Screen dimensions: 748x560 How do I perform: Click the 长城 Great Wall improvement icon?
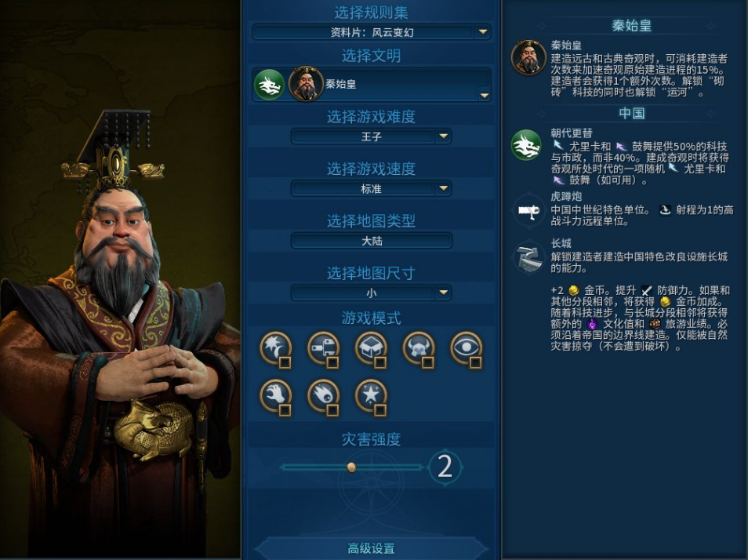[528, 258]
